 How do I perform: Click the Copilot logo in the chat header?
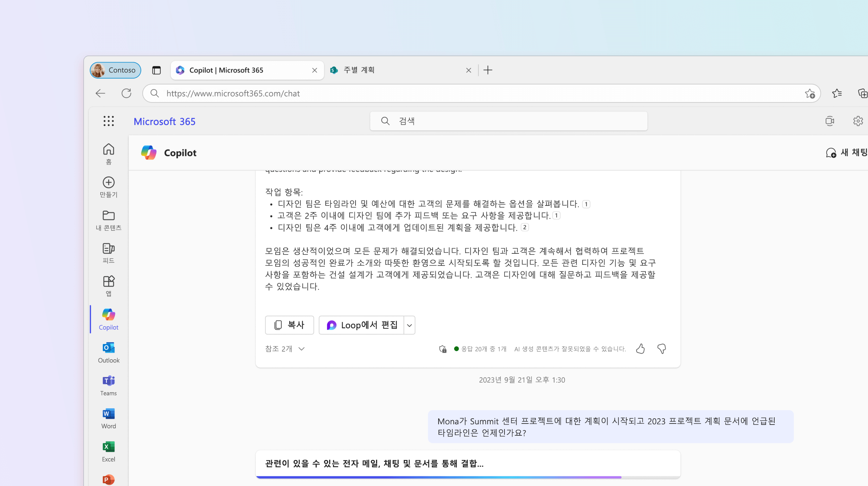tap(149, 153)
